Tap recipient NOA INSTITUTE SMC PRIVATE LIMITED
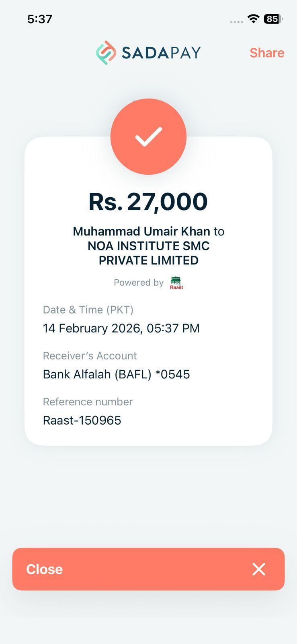297x644 pixels. pyautogui.click(x=148, y=253)
